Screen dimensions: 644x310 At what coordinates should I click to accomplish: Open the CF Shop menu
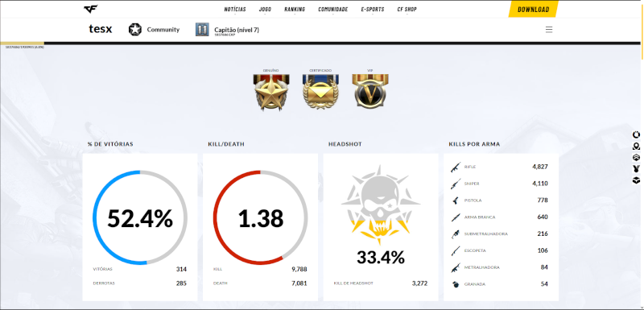pos(407,9)
